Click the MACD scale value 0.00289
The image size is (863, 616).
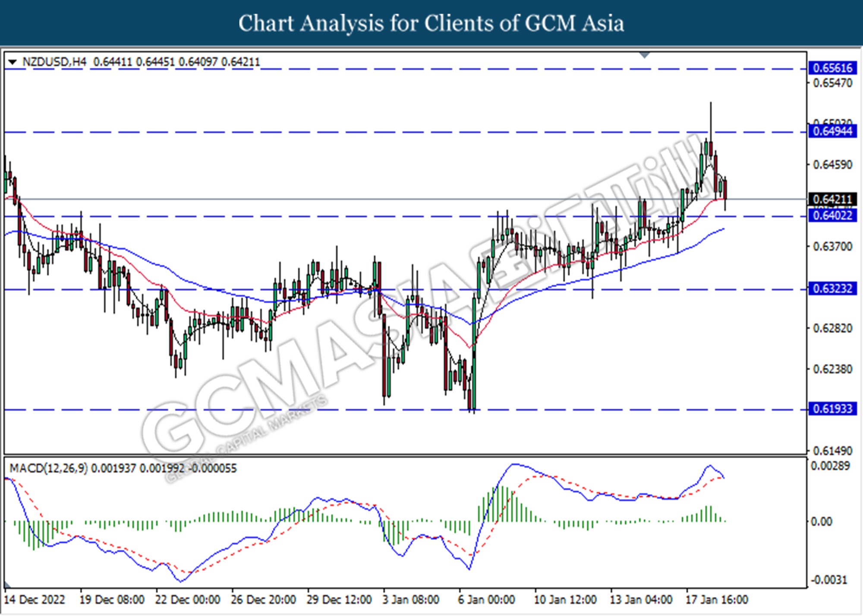click(x=831, y=466)
